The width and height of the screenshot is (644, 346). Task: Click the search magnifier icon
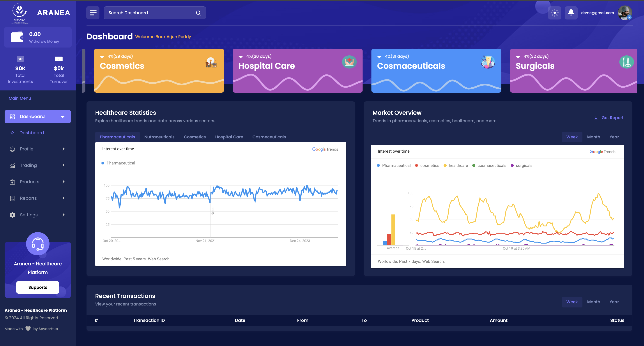click(x=198, y=13)
